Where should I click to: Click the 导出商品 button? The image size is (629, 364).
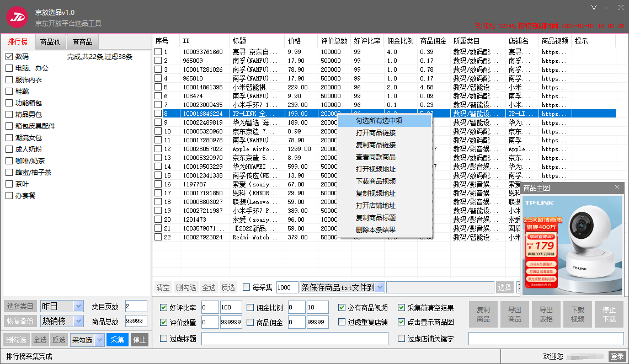[x=515, y=314]
